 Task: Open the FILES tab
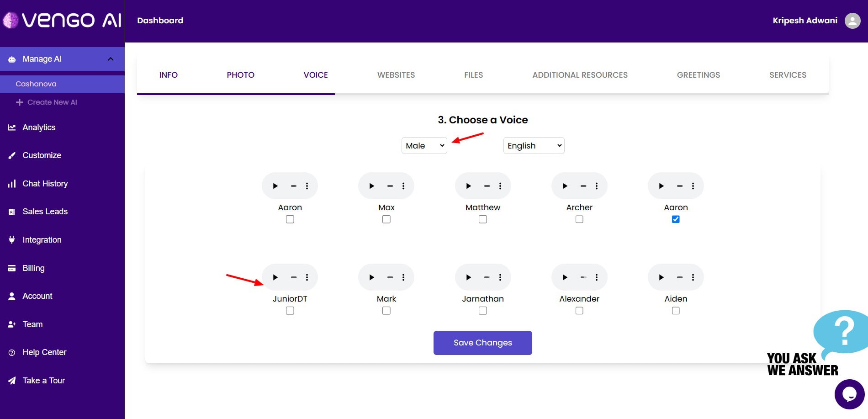(x=474, y=75)
